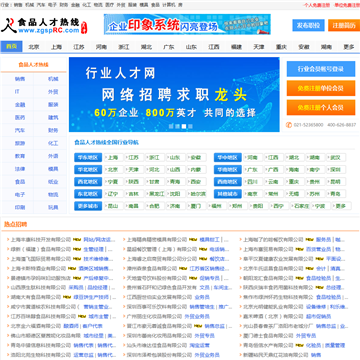Open the 企业印象系统 banner ad

(187, 24)
